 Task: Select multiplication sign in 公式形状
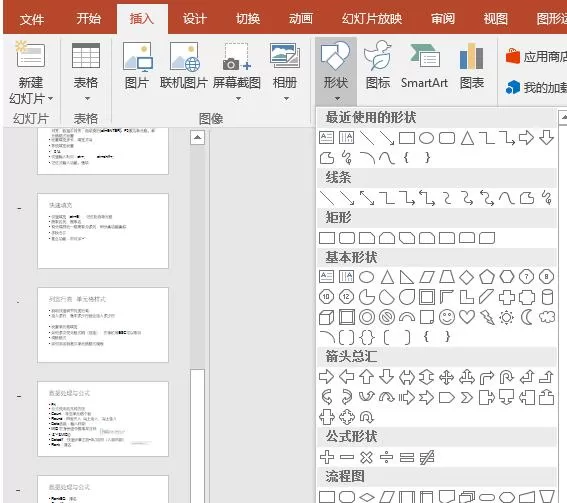pyautogui.click(x=367, y=457)
